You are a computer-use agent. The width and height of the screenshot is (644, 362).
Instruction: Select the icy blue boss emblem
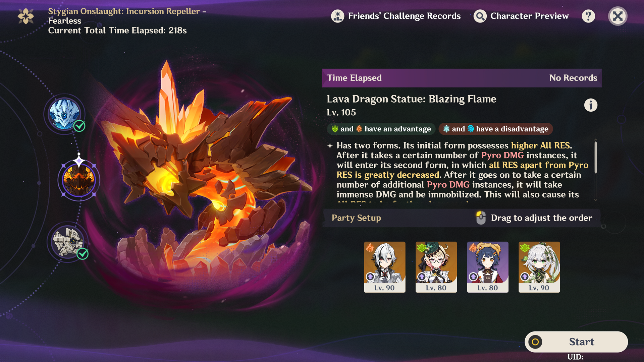pyautogui.click(x=64, y=114)
